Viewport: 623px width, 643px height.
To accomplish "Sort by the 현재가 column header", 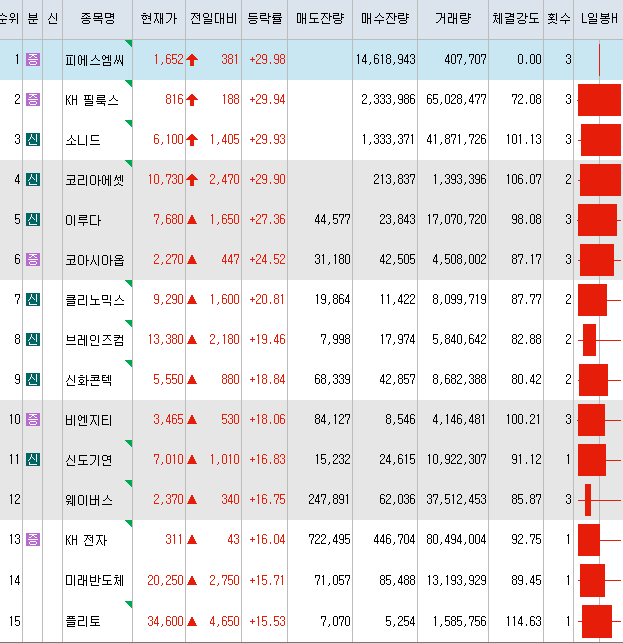I will click(x=159, y=18).
